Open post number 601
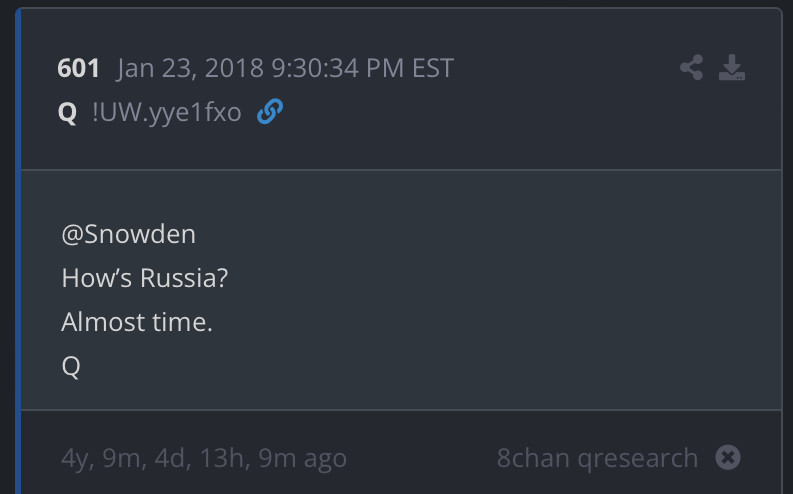 79,68
